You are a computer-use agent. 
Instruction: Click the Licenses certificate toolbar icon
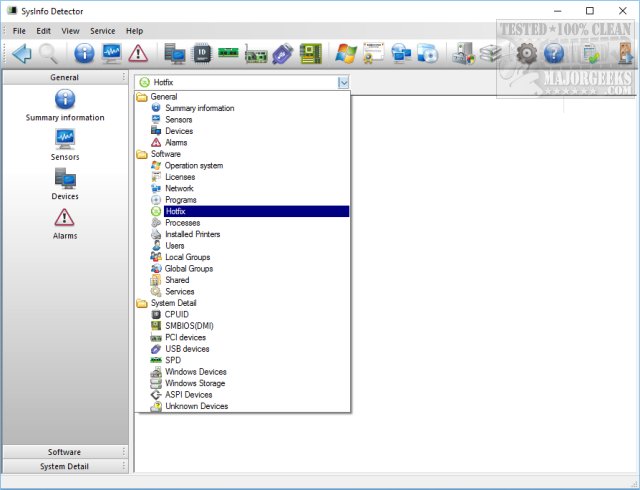373,53
